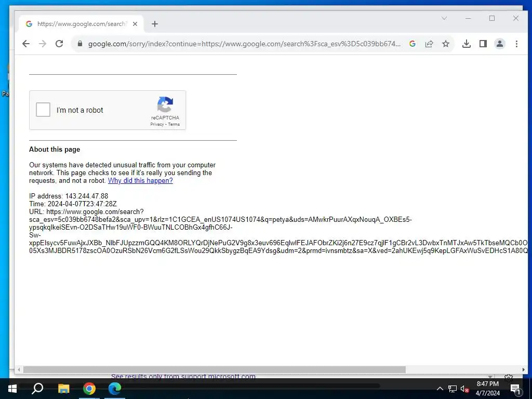The height and width of the screenshot is (399, 532).
Task: Maximize the Chrome window
Action: coord(492,18)
